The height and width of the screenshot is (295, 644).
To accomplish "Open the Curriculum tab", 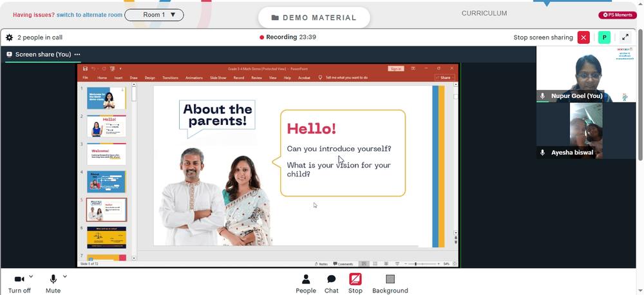I will 484,13.
